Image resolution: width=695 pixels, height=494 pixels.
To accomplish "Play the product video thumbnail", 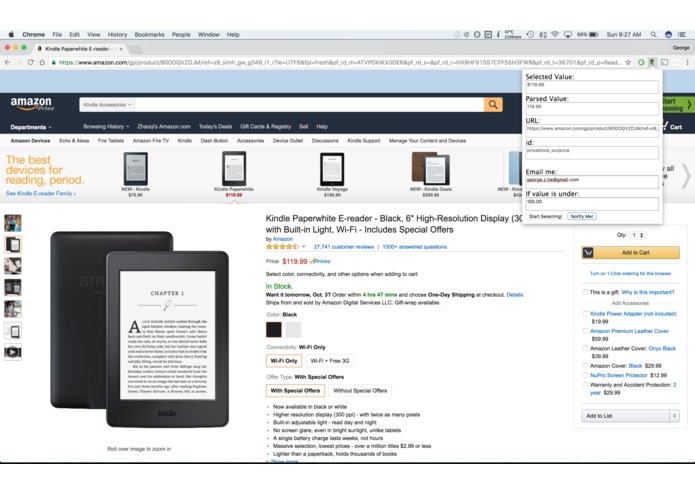I will (13, 352).
